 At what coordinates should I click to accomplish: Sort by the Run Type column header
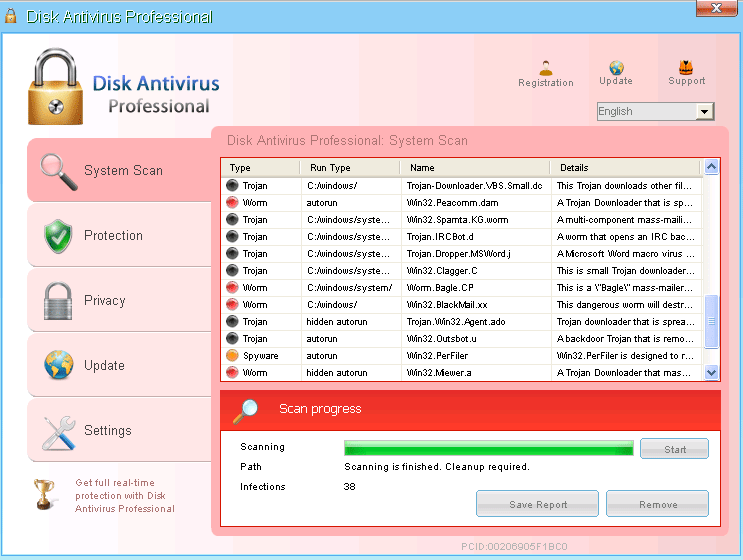(x=330, y=168)
